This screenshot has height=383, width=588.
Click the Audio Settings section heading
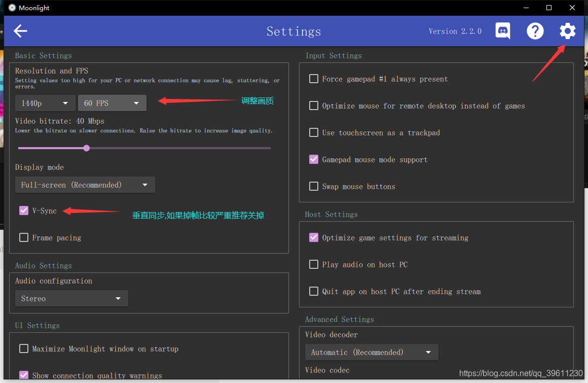click(x=43, y=266)
